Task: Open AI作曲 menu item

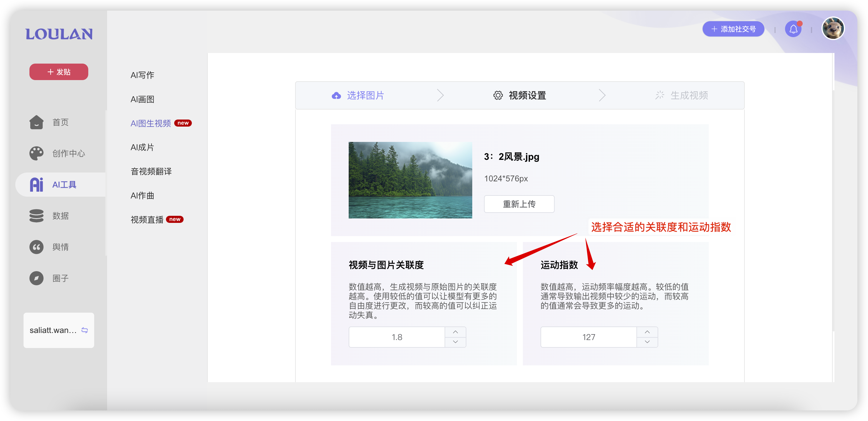Action: pos(142,195)
